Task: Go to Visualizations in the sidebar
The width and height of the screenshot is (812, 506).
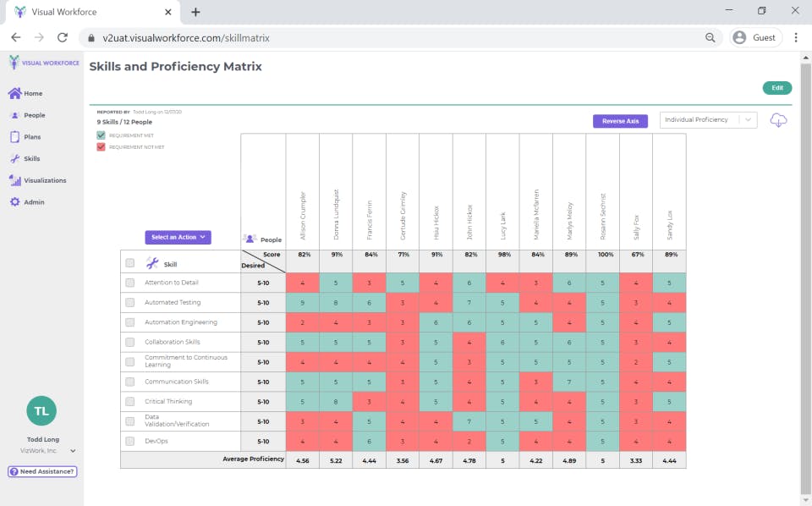Action: (x=45, y=180)
